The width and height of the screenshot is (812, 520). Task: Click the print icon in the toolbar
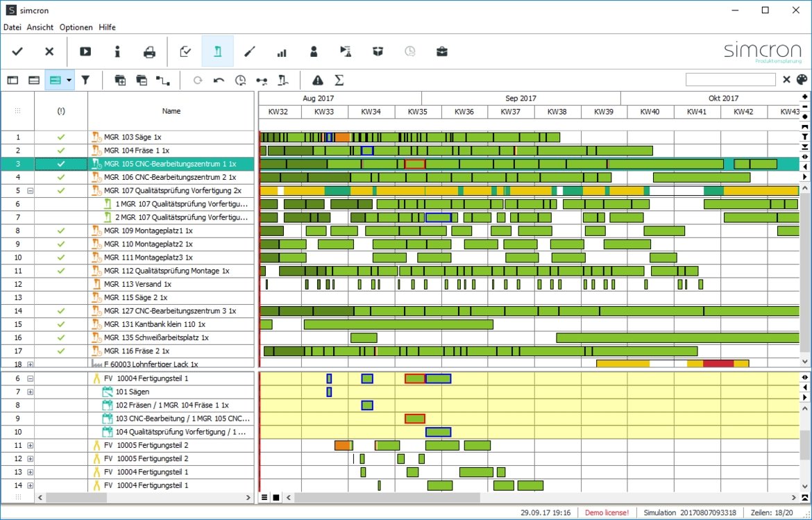pos(149,51)
